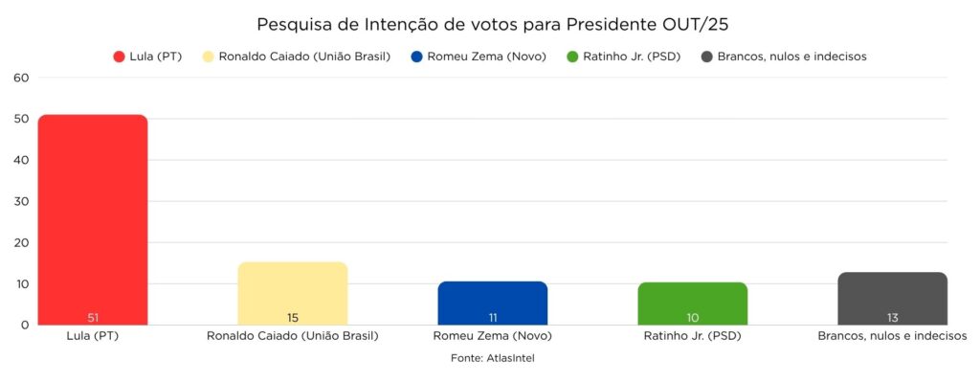Hide Ratinho Jr. (PSD) series via legend
Image resolution: width=980 pixels, height=383 pixels.
tap(633, 56)
